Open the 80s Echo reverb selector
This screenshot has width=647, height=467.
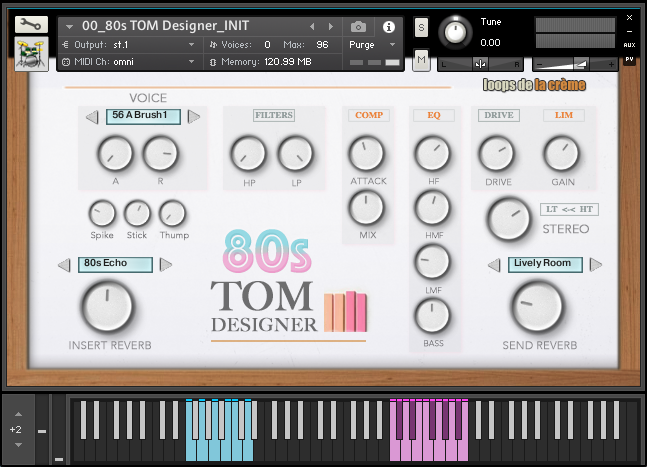(115, 265)
